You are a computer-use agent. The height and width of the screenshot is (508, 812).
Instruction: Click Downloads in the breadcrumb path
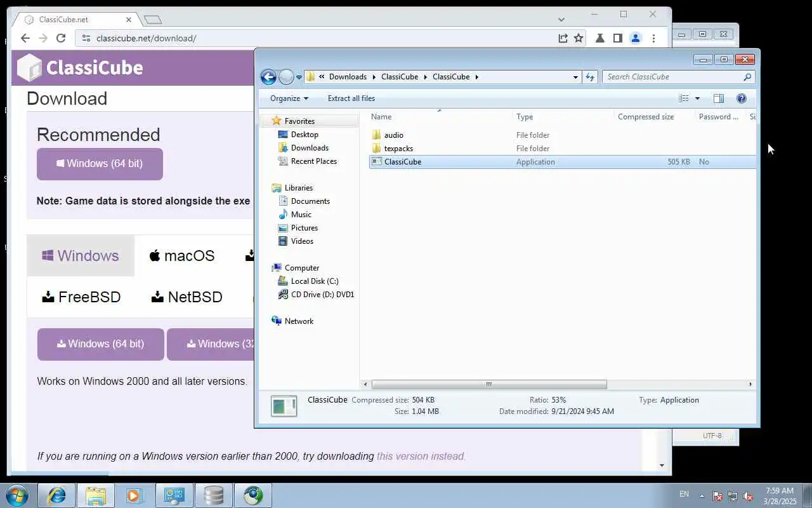348,77
